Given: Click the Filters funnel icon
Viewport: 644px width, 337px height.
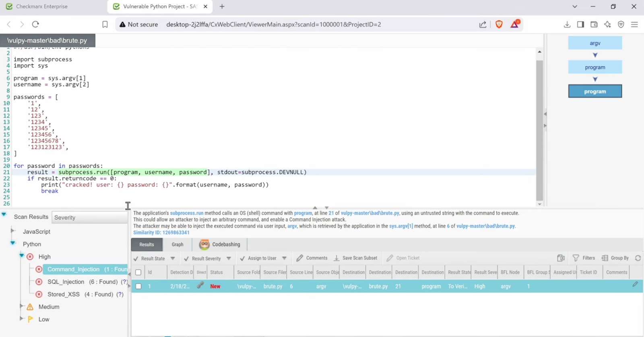Looking at the screenshot, I should point(576,258).
